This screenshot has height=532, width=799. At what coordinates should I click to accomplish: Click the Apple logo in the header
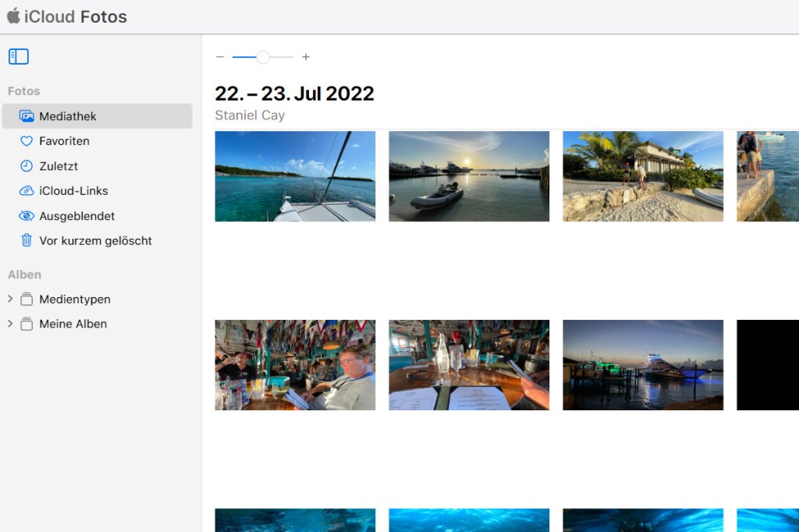13,16
